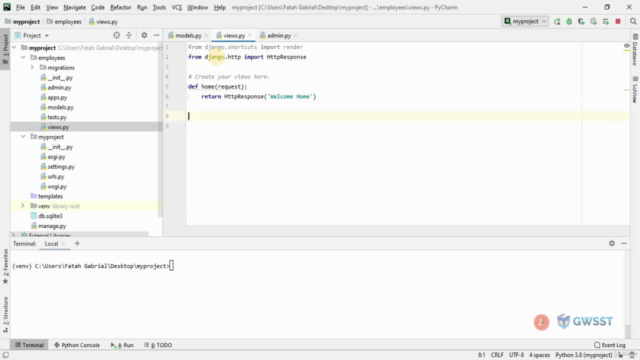640x360 pixels.
Task: Click the yellow warning stripe mark in editor
Action: pyautogui.click(x=627, y=51)
